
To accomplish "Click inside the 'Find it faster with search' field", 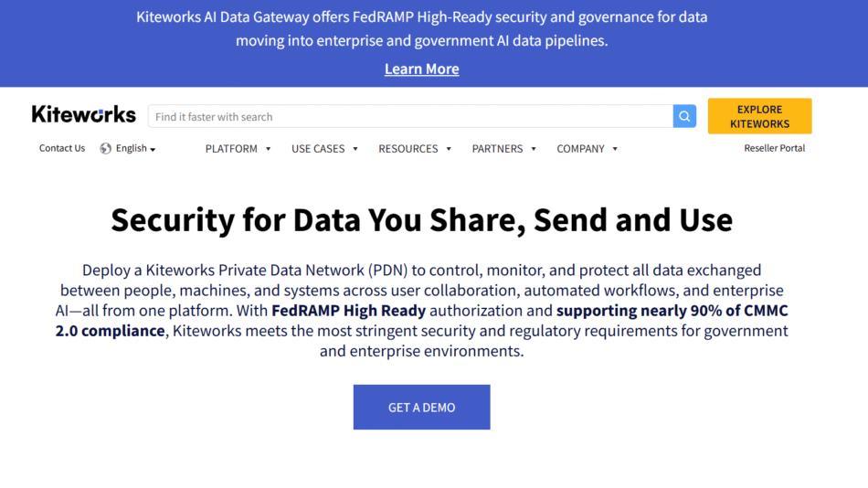I will click(x=409, y=116).
